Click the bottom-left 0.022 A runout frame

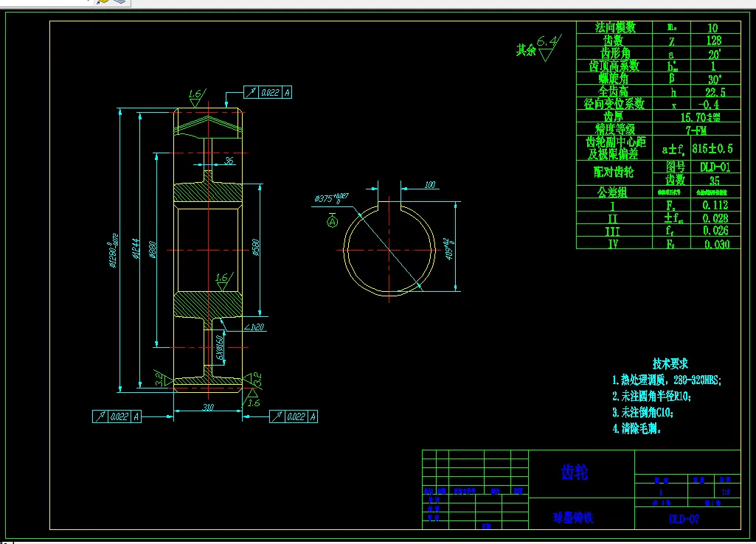[x=117, y=416]
